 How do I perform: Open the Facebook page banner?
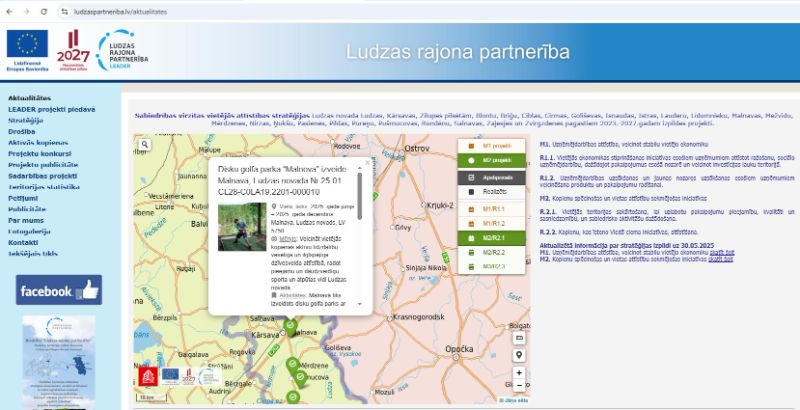59,291
